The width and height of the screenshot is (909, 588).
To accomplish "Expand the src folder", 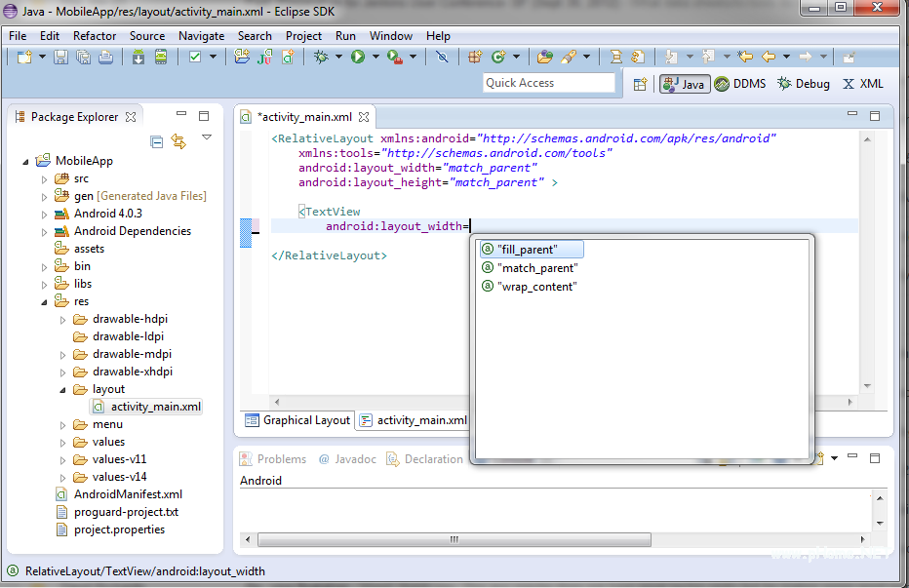I will pyautogui.click(x=44, y=179).
